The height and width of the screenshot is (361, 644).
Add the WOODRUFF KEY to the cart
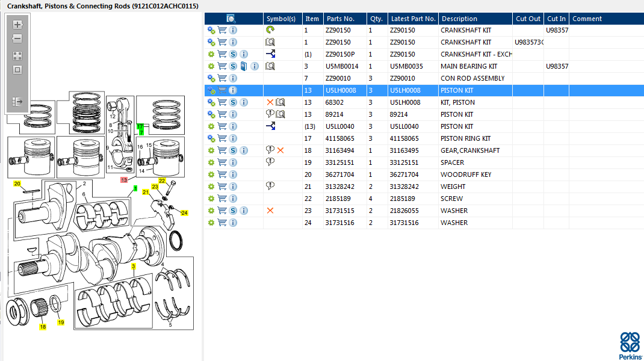222,174
